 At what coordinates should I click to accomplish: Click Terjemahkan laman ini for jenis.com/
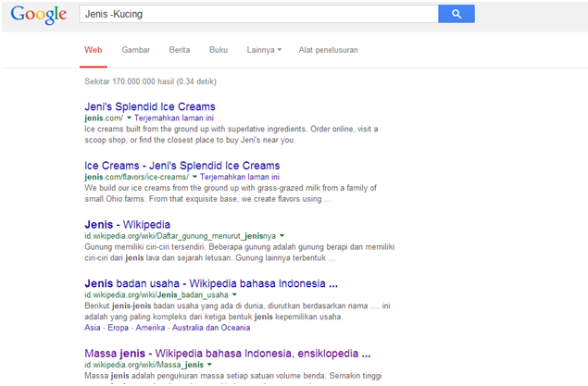[174, 118]
